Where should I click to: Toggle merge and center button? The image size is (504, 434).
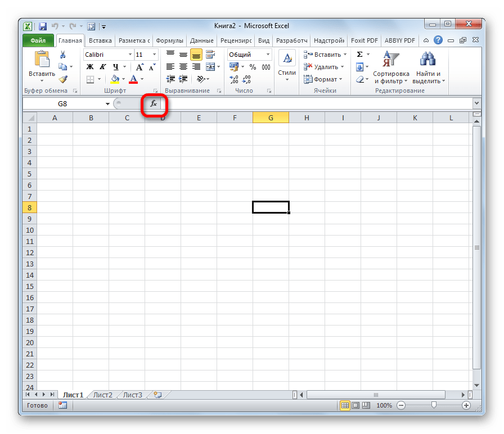[x=210, y=67]
